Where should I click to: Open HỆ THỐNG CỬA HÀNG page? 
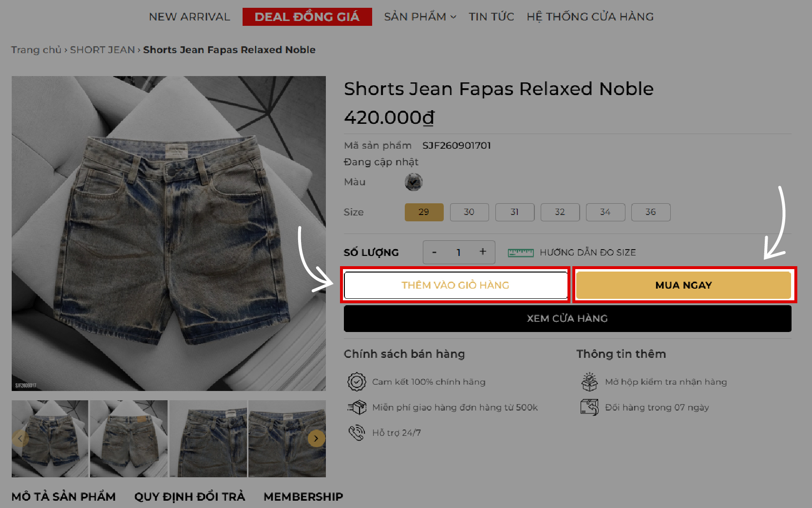pos(590,17)
